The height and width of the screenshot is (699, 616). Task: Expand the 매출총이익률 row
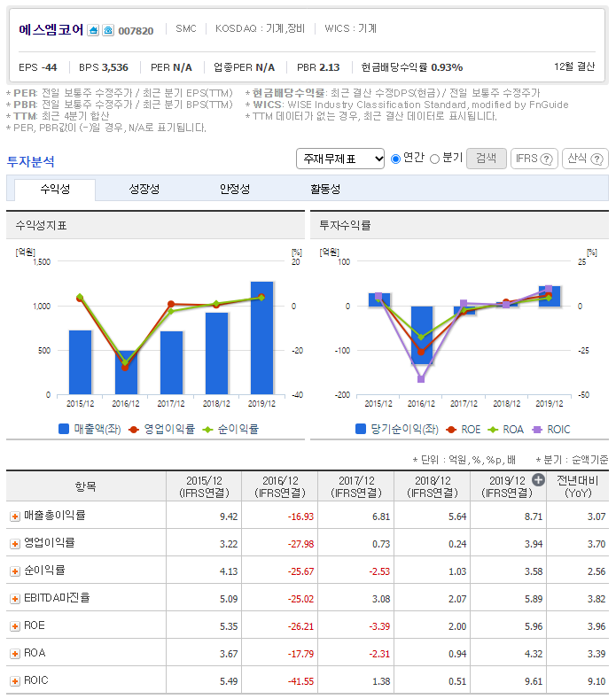click(x=15, y=516)
